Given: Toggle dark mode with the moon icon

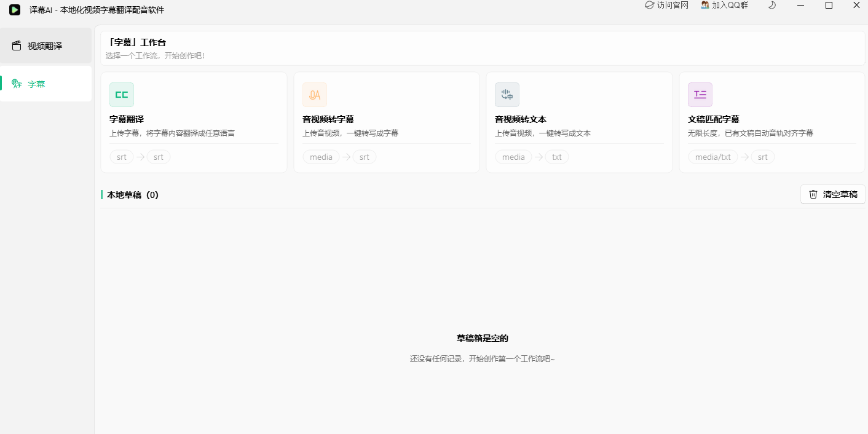Looking at the screenshot, I should point(772,5).
